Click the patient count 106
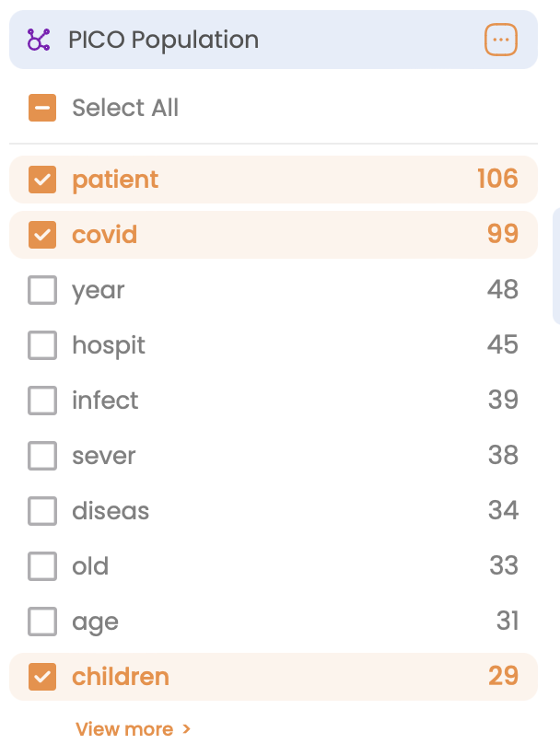The width and height of the screenshot is (560, 744). coord(497,179)
